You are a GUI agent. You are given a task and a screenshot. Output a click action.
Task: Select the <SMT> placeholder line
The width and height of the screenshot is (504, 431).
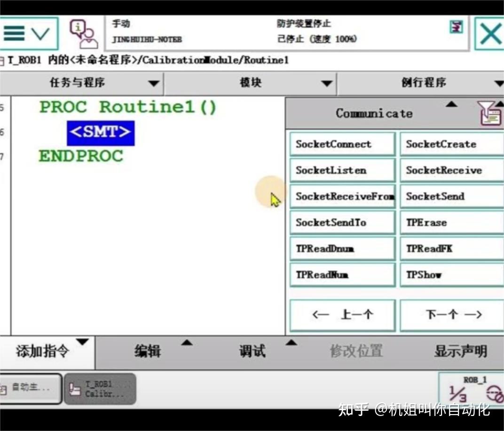101,133
